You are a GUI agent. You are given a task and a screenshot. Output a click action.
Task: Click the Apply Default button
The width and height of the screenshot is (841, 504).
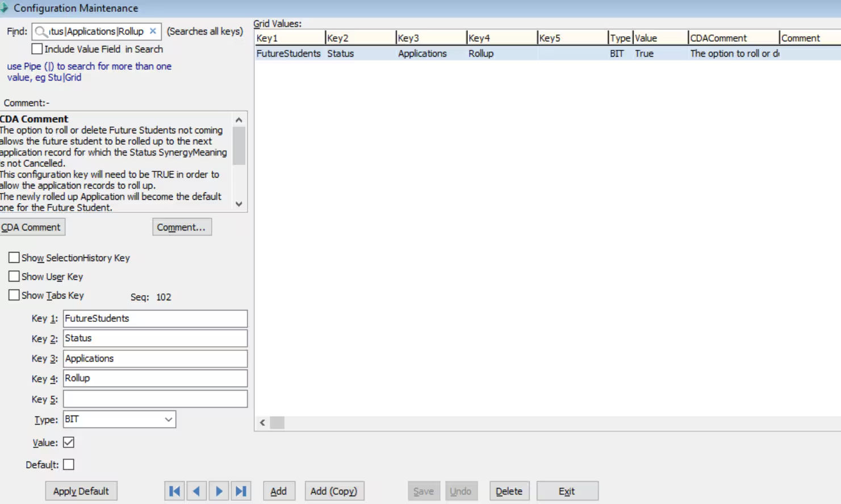tap(81, 491)
